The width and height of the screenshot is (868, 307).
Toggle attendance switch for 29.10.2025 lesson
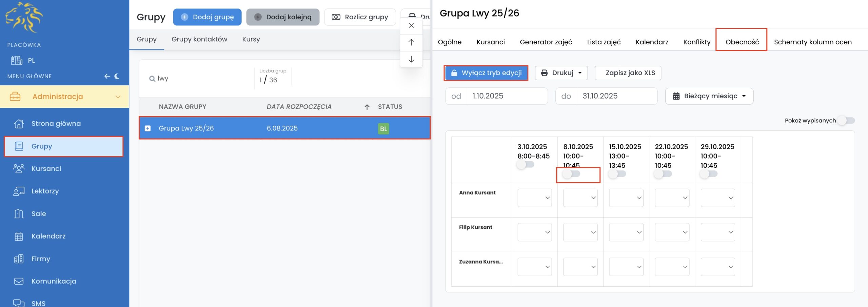pos(708,174)
